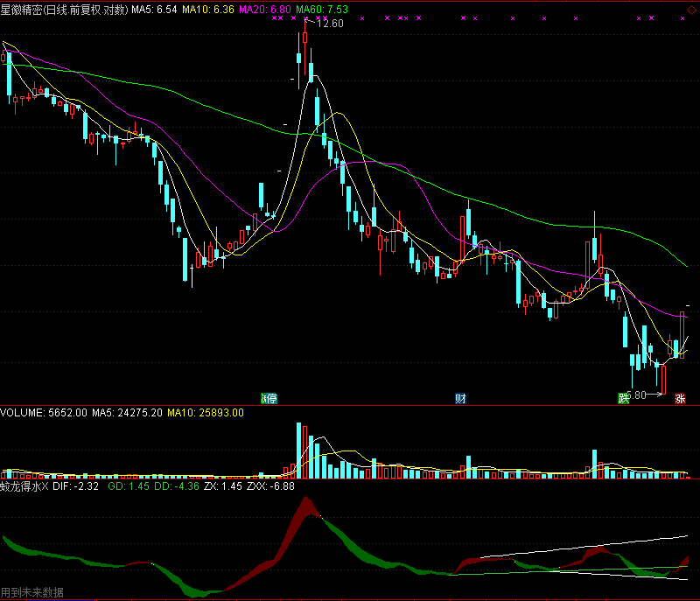
Task: Select the yellow MA10: 6.36 label
Action: [x=208, y=10]
